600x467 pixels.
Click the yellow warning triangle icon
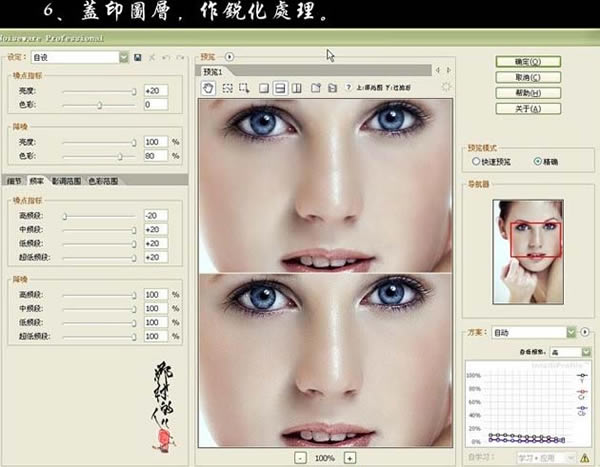tap(585, 457)
